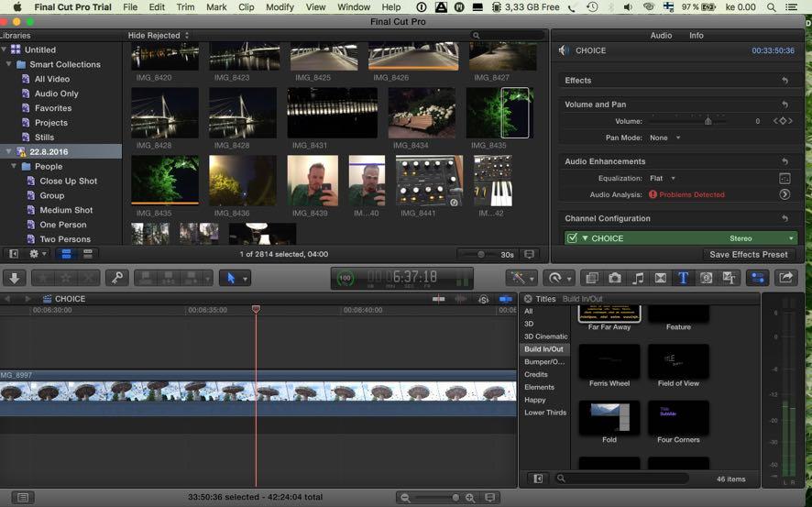The height and width of the screenshot is (507, 812).
Task: Reset Channel Configuration section
Action: [x=785, y=218]
